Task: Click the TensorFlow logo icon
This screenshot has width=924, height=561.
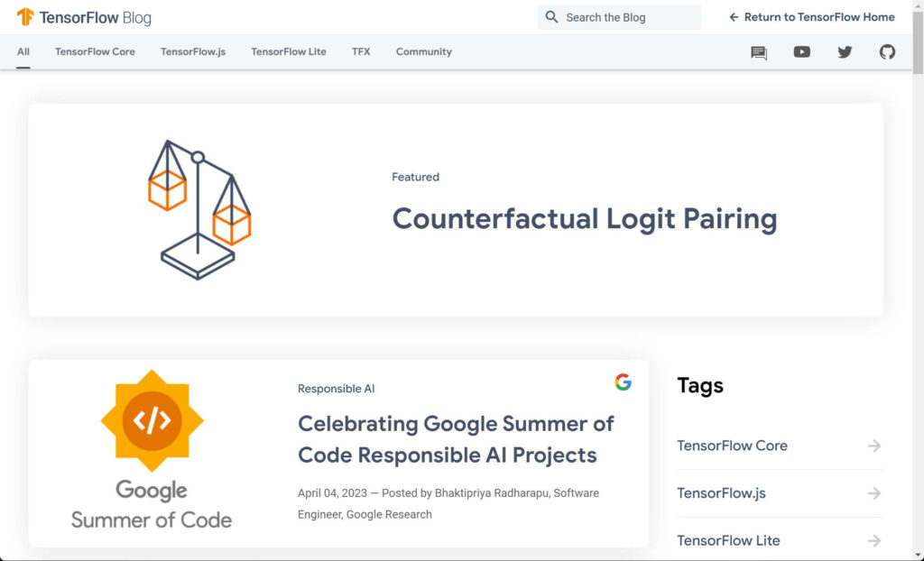Action: [24, 16]
